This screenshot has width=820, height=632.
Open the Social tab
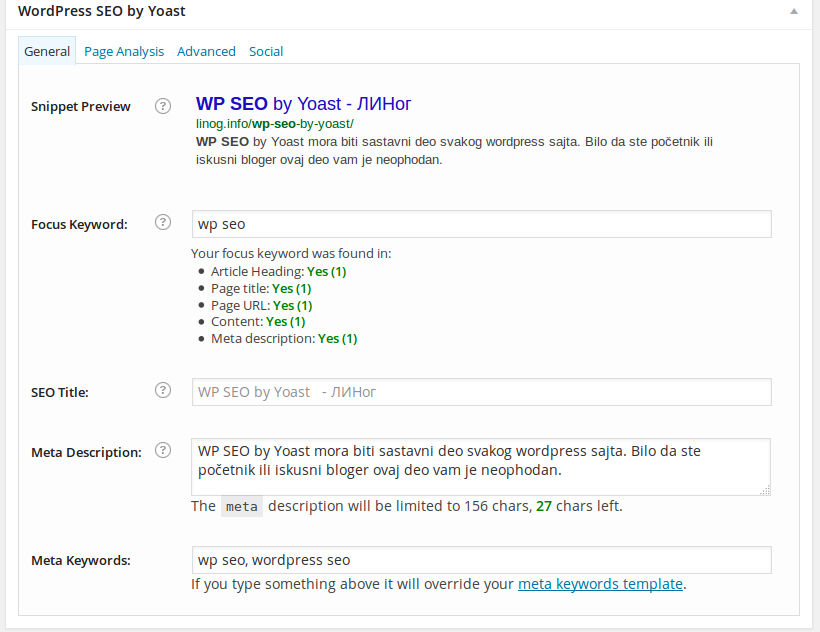click(x=266, y=51)
